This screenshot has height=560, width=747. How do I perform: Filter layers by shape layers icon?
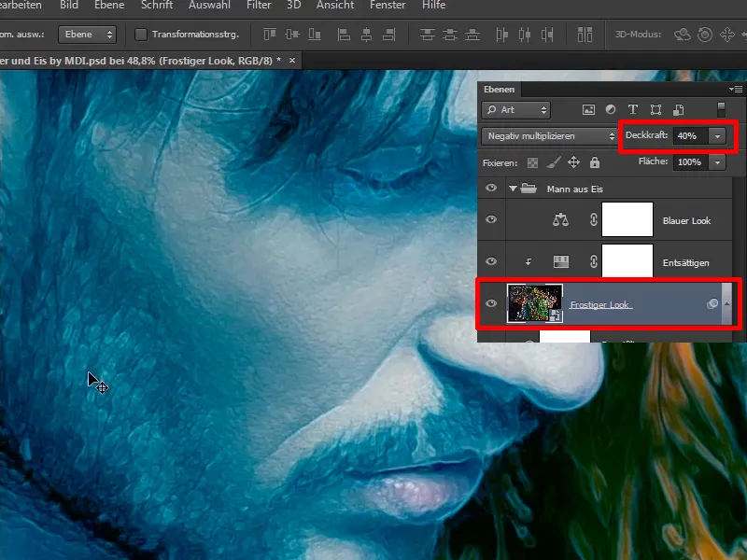[x=655, y=110]
